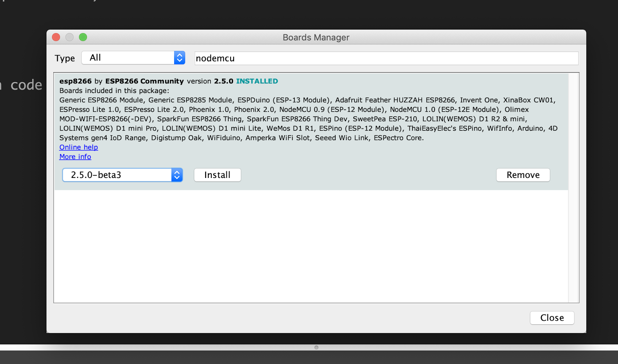Click the Remove button for esp8266

coord(523,175)
